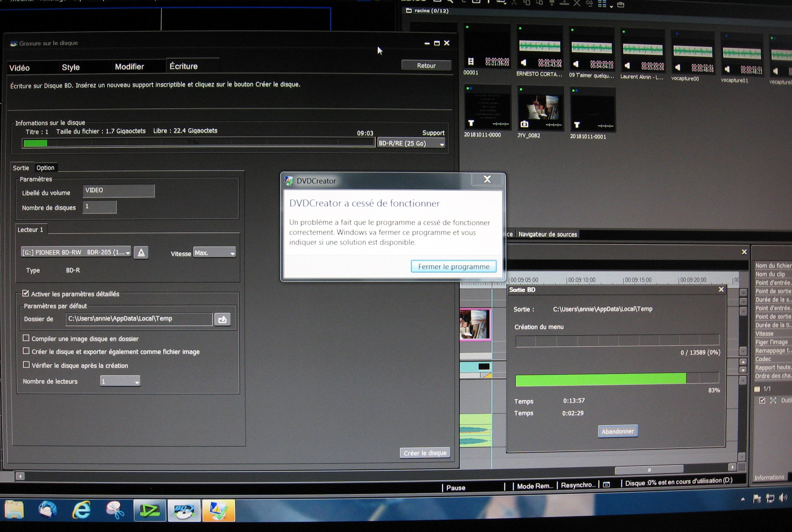This screenshot has height=532, width=792.
Task: Check Compiler une image disque en dossier
Action: [26, 338]
